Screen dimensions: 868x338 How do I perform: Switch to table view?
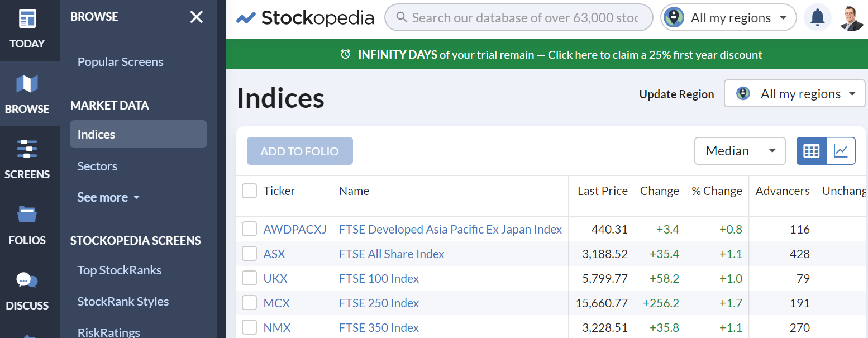coord(811,151)
